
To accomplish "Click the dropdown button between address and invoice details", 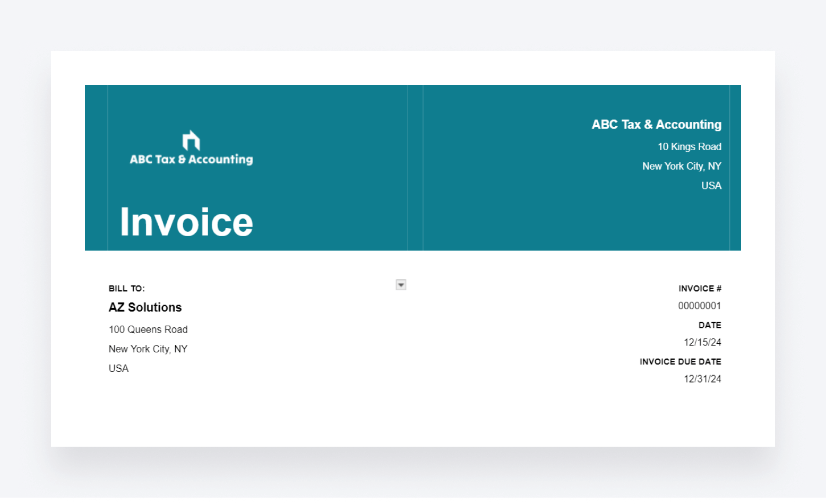I will [x=401, y=284].
